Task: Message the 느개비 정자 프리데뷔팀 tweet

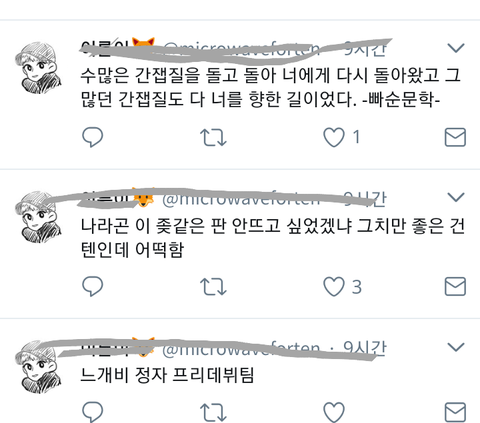Action: (455, 412)
